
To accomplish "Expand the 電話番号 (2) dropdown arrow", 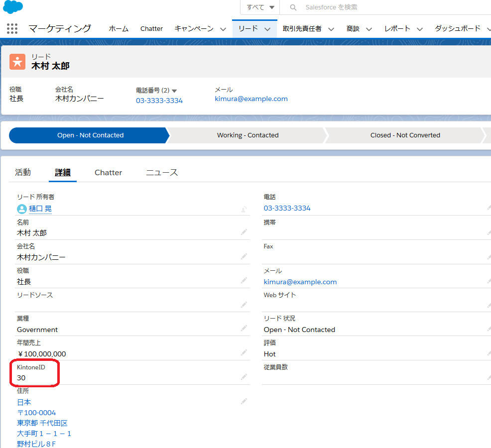I will [174, 91].
